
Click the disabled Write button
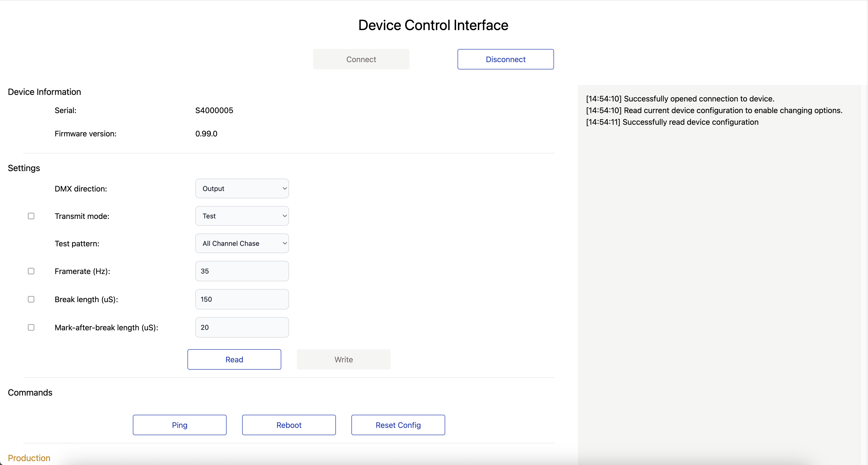point(343,360)
